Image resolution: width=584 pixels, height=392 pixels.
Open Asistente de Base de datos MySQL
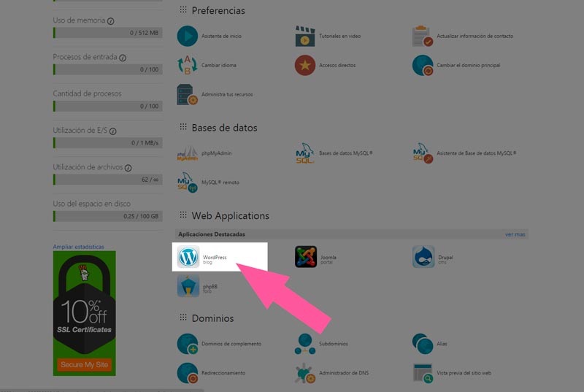[423, 153]
